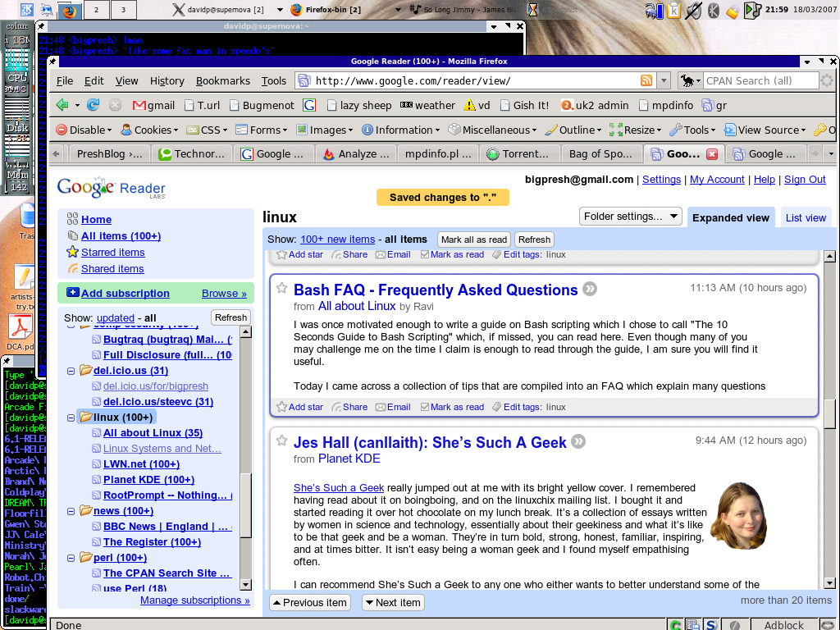Show only updated subscriptions
This screenshot has height=630, width=840.
click(115, 317)
